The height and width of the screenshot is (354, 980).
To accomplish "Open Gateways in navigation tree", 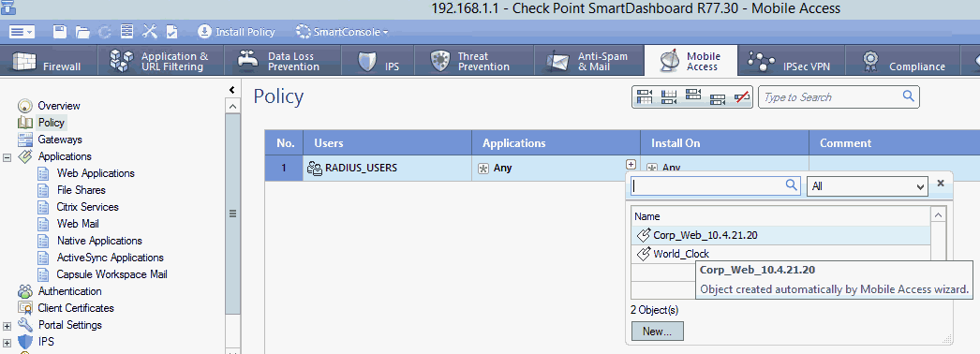I will (x=59, y=140).
